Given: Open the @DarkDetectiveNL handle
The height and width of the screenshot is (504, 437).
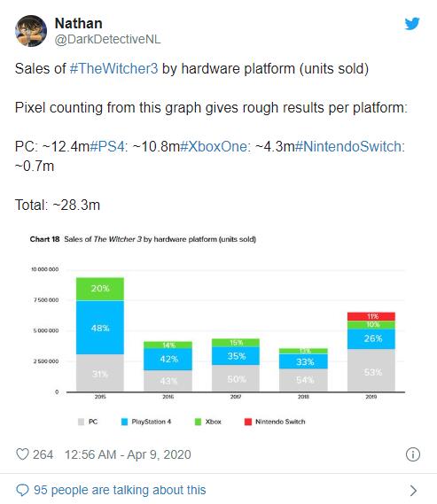Looking at the screenshot, I should click(x=107, y=39).
